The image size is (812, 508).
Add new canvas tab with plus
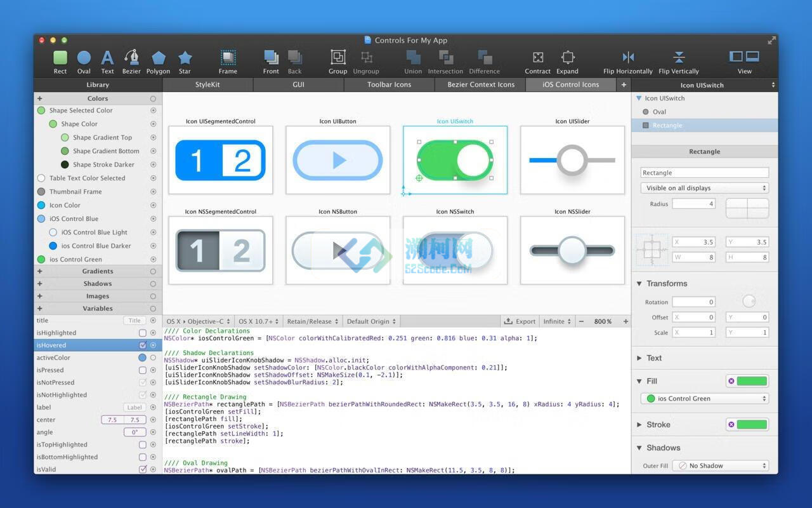point(624,84)
